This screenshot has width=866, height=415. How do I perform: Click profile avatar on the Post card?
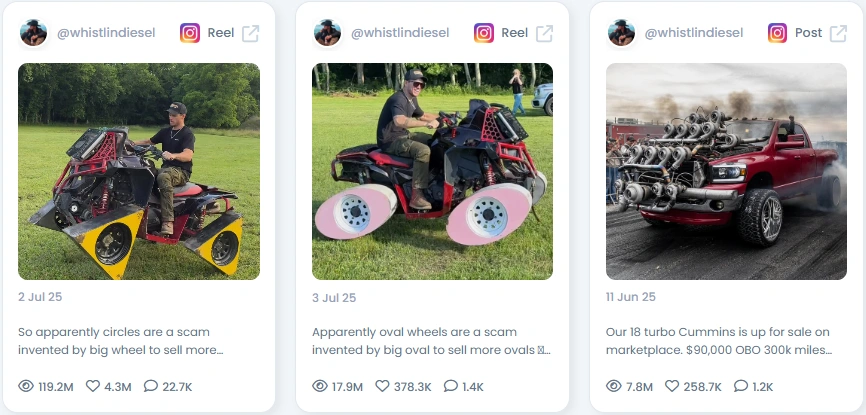tap(621, 33)
